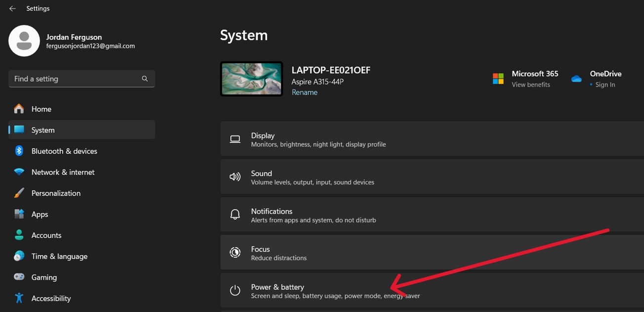Open Microsoft 365 View benefits
This screenshot has height=312, width=644.
pyautogui.click(x=530, y=84)
